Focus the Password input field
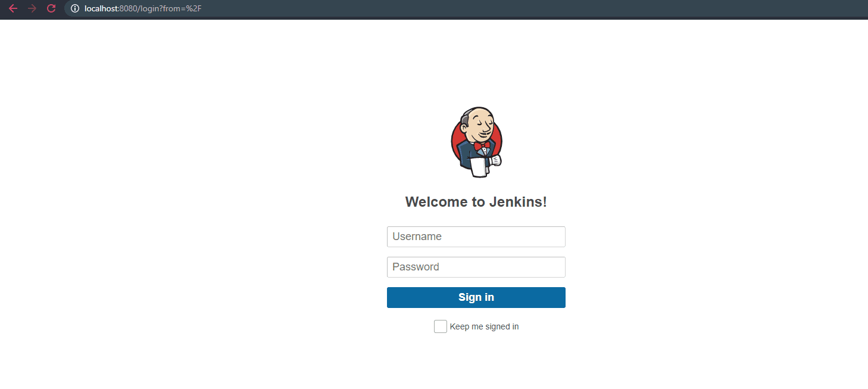The height and width of the screenshot is (389, 868). [476, 267]
